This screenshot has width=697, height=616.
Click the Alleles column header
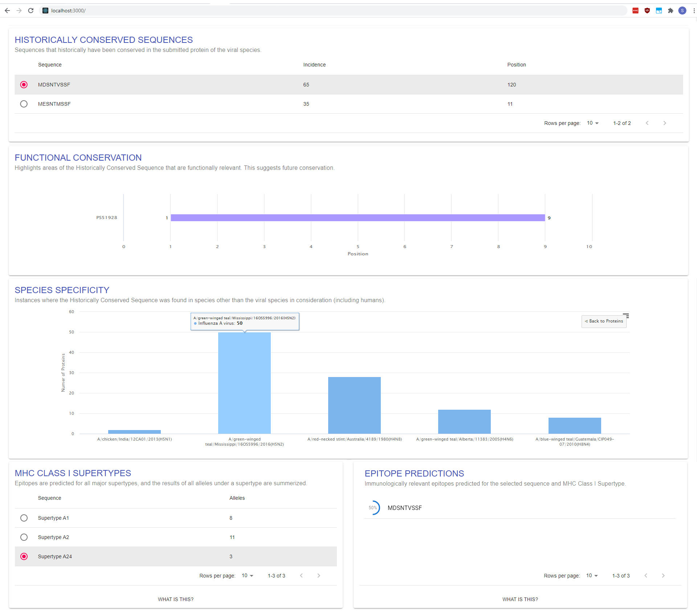(x=237, y=498)
